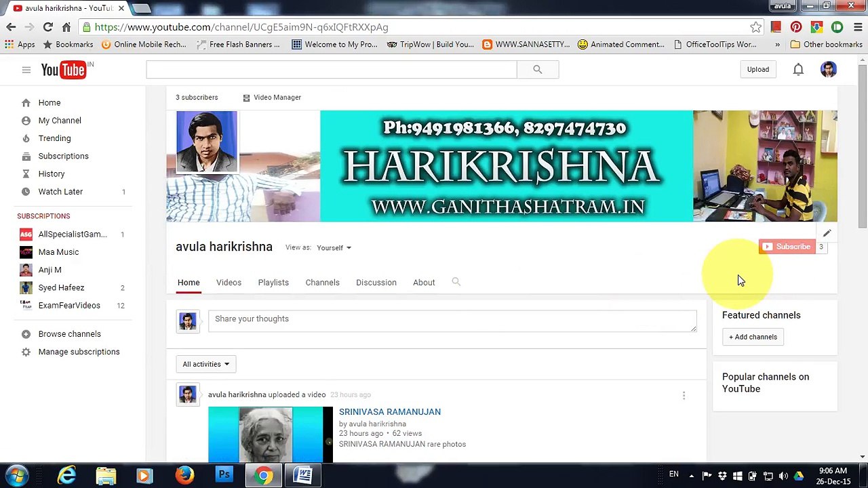Open Chrome's menu button
Image resolution: width=868 pixels, height=488 pixels.
[x=856, y=27]
